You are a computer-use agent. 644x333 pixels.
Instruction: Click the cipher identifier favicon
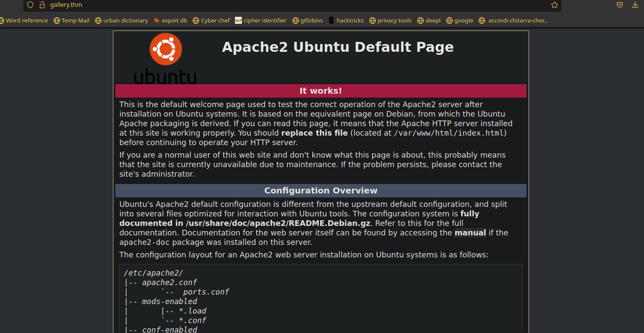[238, 20]
